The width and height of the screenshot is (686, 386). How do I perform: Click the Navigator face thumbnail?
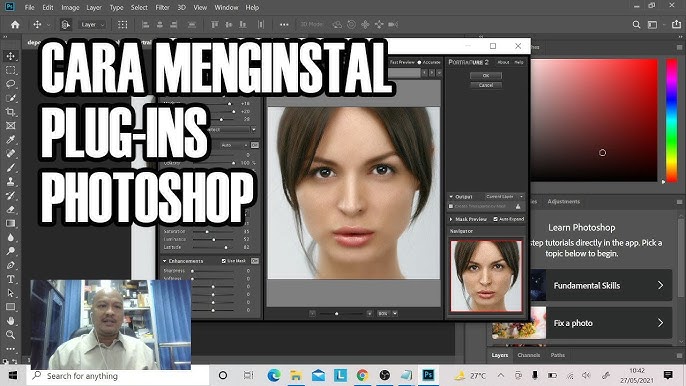tap(486, 276)
